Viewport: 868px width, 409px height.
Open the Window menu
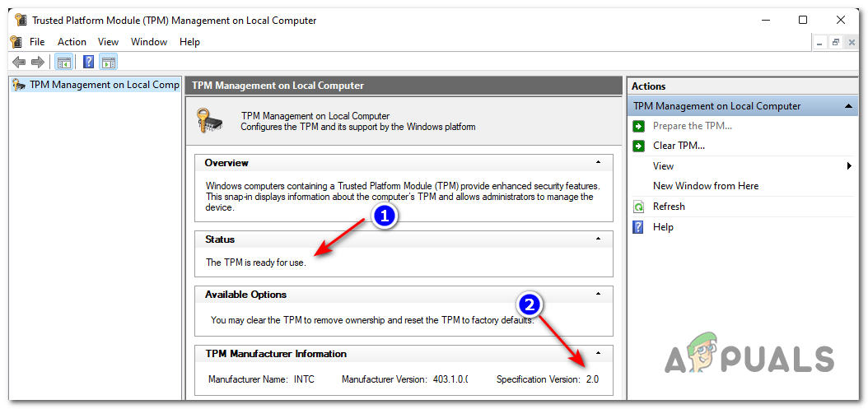(149, 41)
